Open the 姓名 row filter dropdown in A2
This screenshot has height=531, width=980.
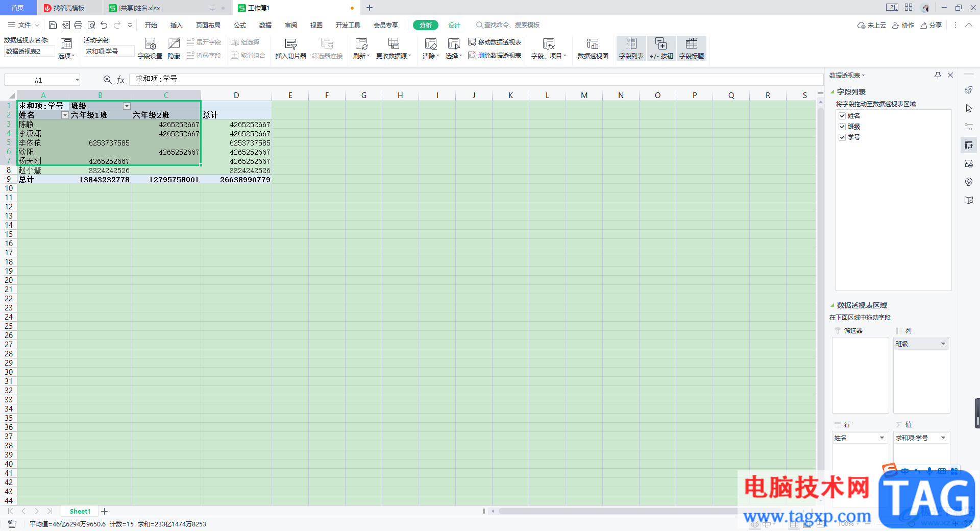[65, 115]
